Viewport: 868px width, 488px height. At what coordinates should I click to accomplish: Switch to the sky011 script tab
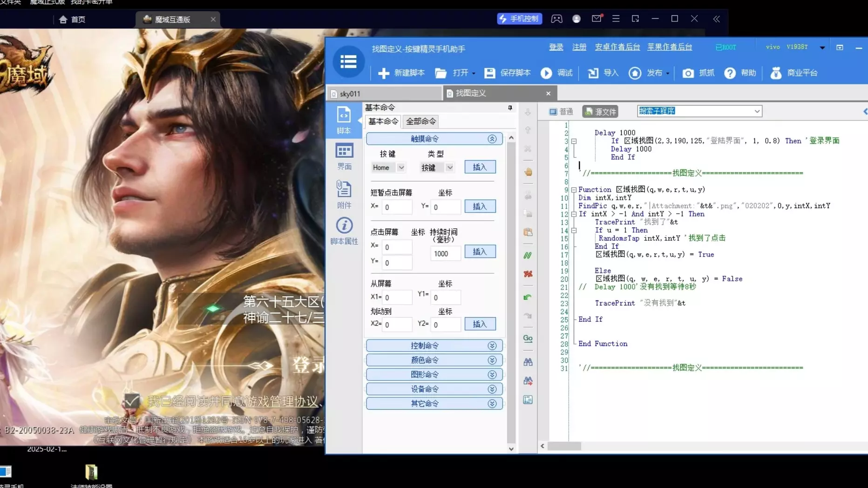click(384, 94)
